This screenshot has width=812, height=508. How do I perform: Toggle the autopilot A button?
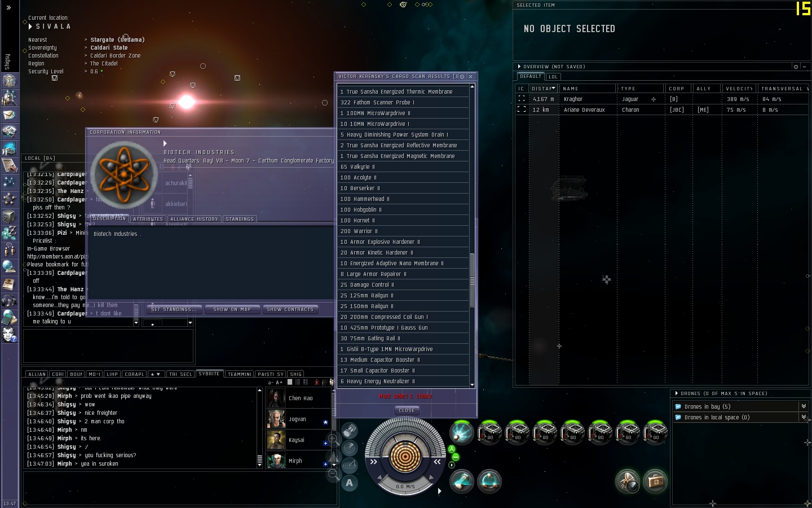click(x=350, y=483)
